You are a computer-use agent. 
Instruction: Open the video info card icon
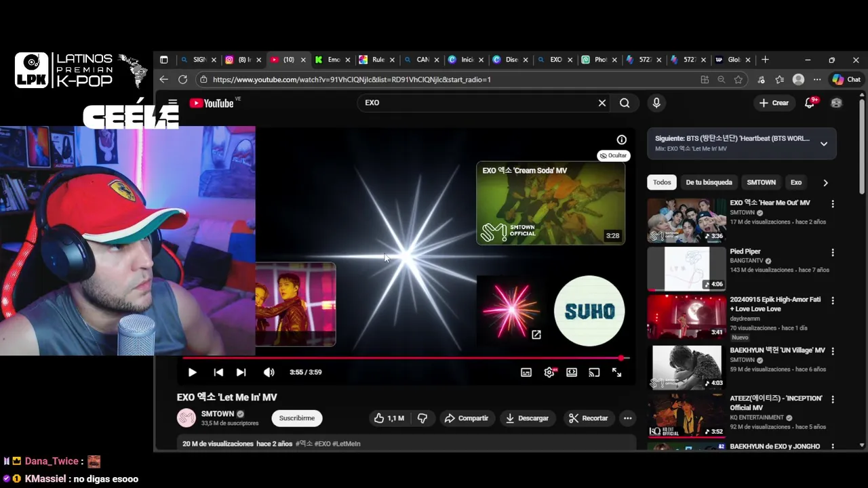tap(621, 140)
